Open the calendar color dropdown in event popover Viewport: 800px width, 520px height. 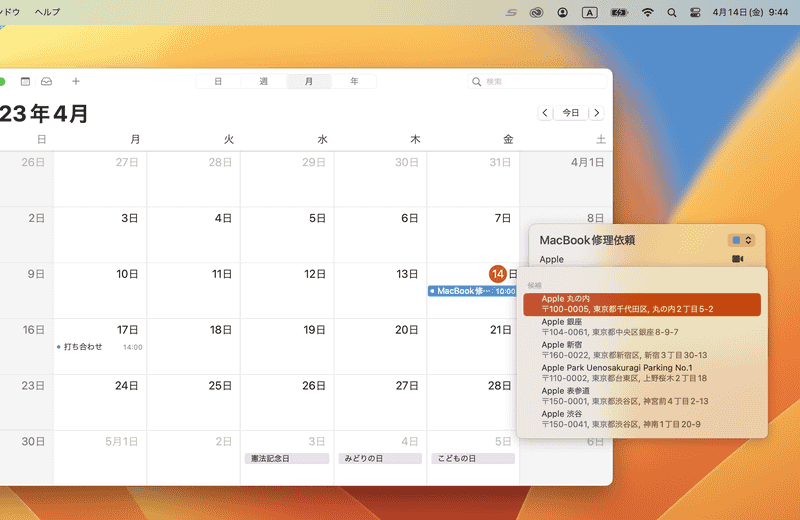pyautogui.click(x=741, y=240)
